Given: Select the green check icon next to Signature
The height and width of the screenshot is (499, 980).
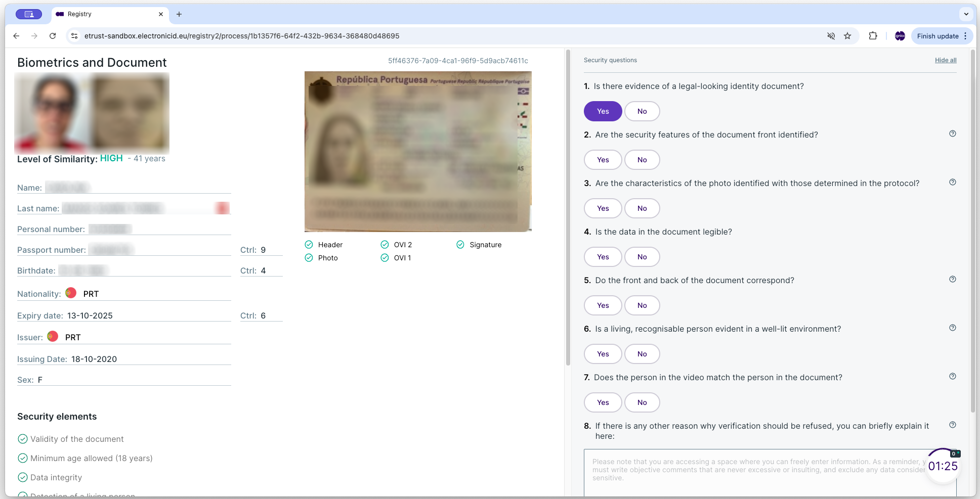Looking at the screenshot, I should 460,244.
